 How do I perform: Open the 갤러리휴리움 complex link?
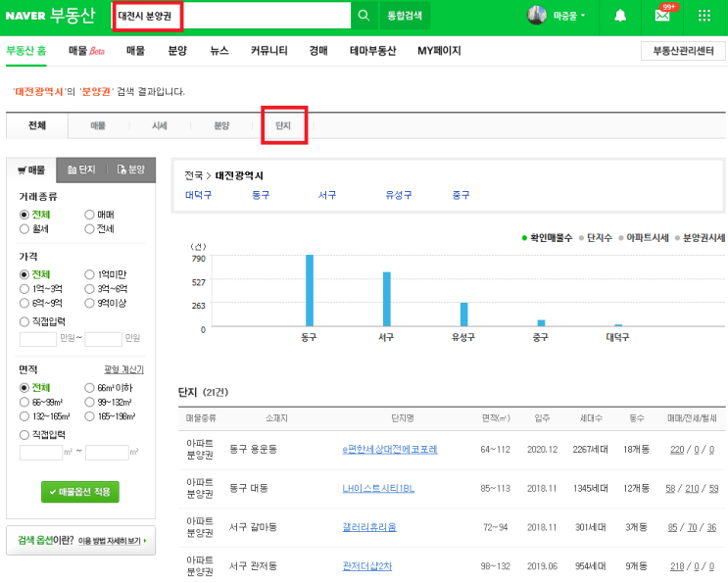pyautogui.click(x=369, y=527)
